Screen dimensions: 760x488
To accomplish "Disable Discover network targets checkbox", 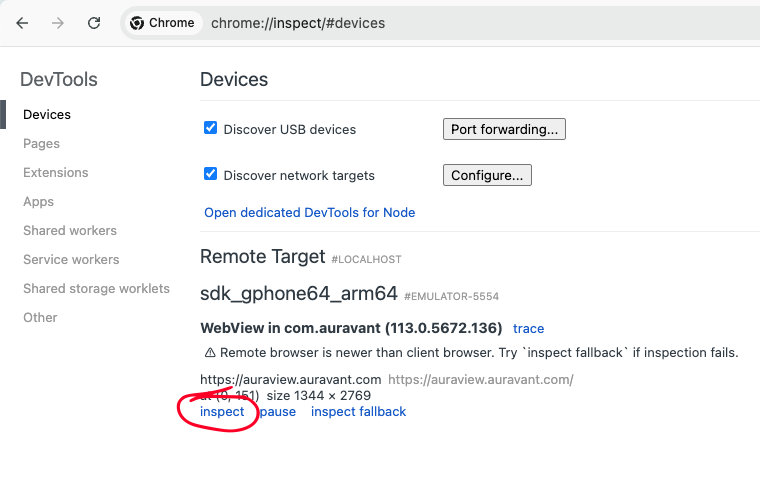I will [x=210, y=173].
